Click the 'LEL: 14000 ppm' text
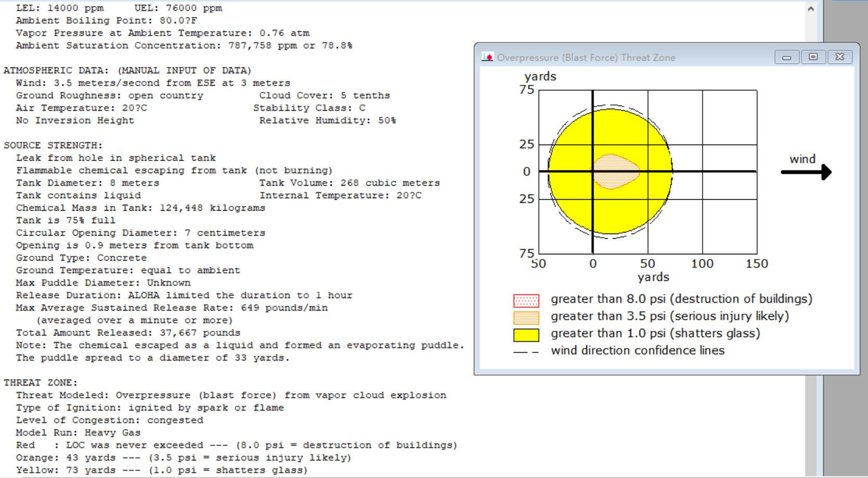868x478 pixels. [x=60, y=8]
